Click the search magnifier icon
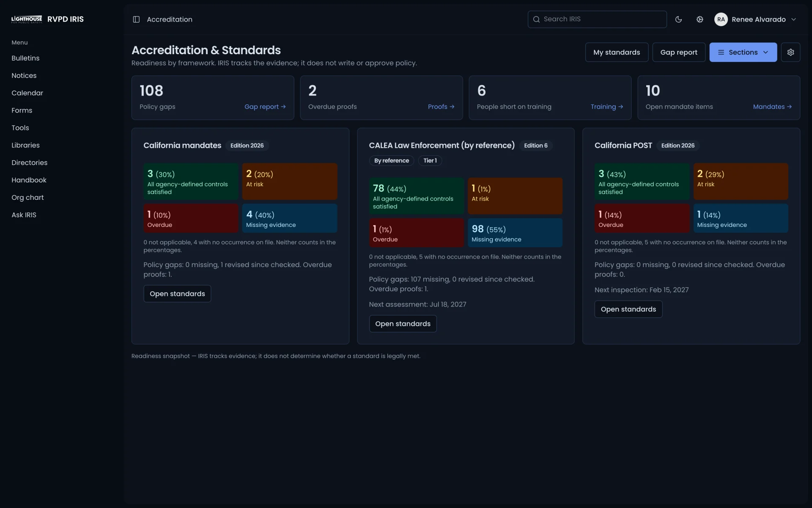This screenshot has width=812, height=508. [536, 19]
